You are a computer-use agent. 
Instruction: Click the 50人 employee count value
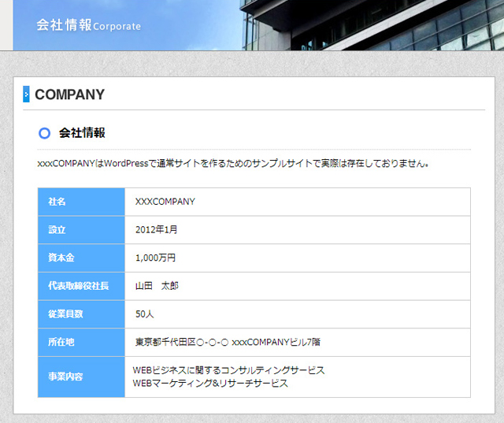[144, 314]
